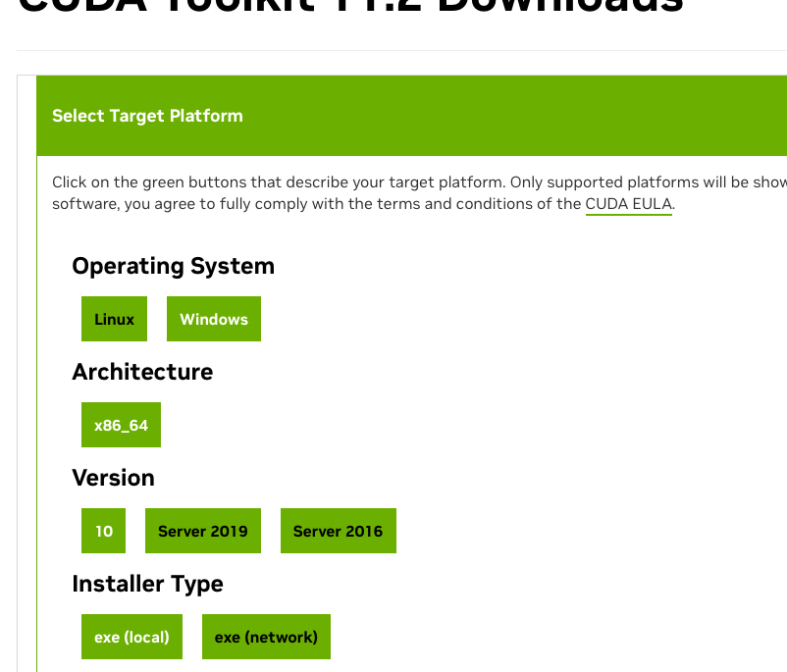Choose exe (local) installer type
The width and height of the screenshot is (787, 672).
coord(132,637)
